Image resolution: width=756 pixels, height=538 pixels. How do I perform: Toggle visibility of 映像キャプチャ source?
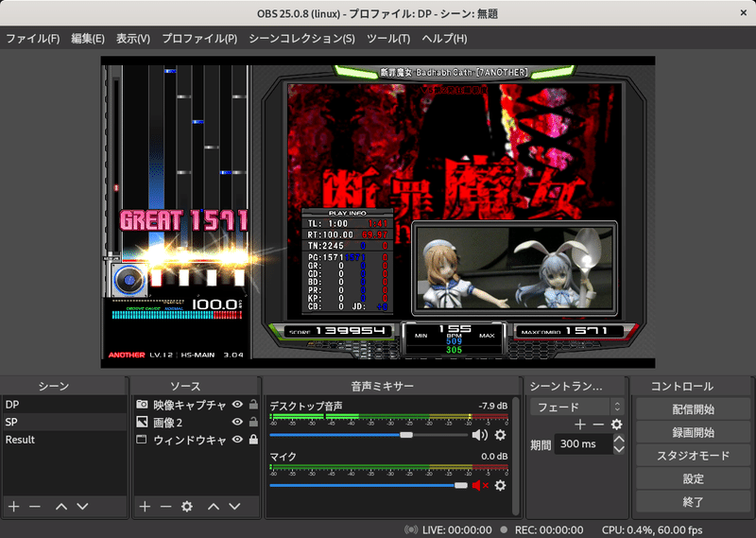[x=237, y=405]
